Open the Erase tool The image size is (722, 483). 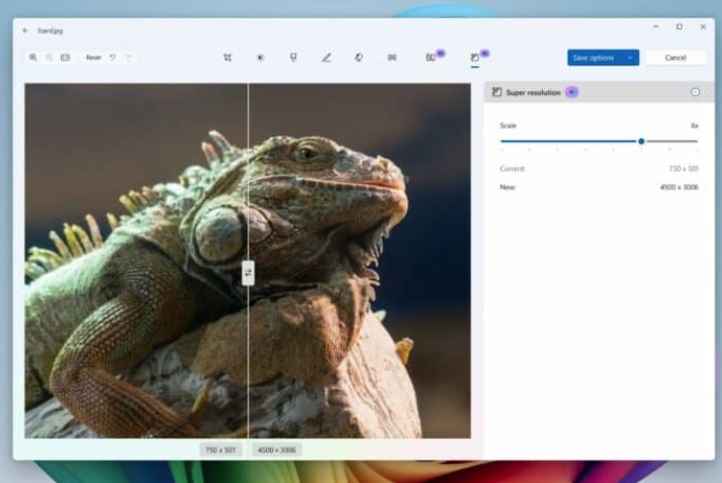(359, 58)
